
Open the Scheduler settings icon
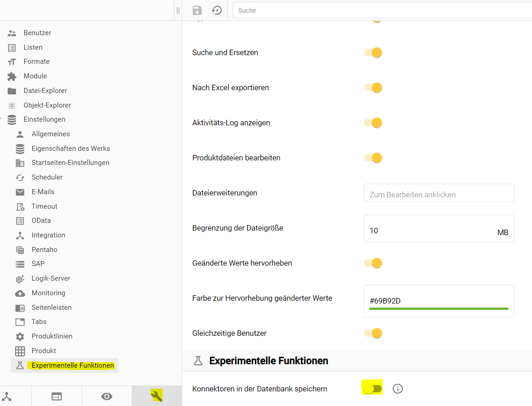coord(20,177)
